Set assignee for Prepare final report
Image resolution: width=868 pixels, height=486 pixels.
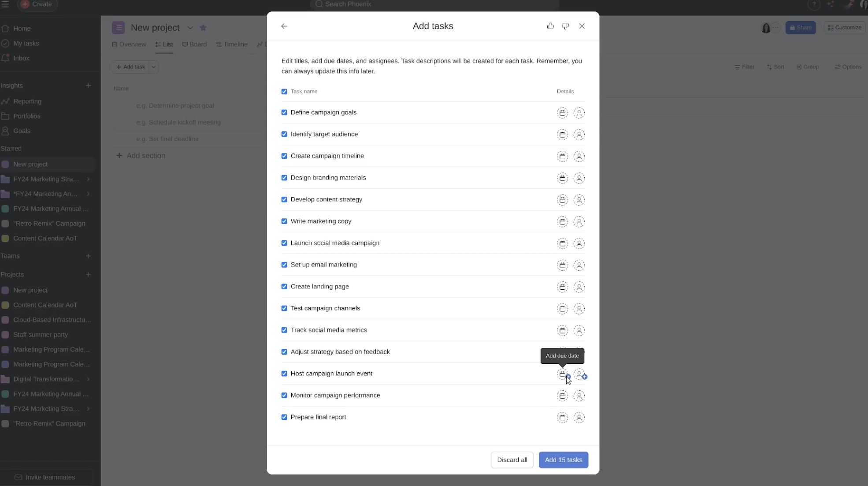tap(579, 417)
